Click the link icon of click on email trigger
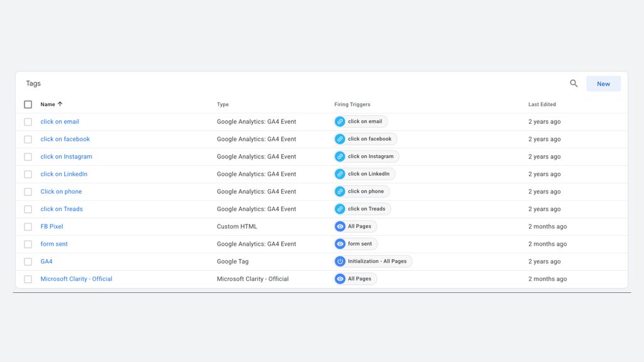644x362 pixels. [x=340, y=121]
